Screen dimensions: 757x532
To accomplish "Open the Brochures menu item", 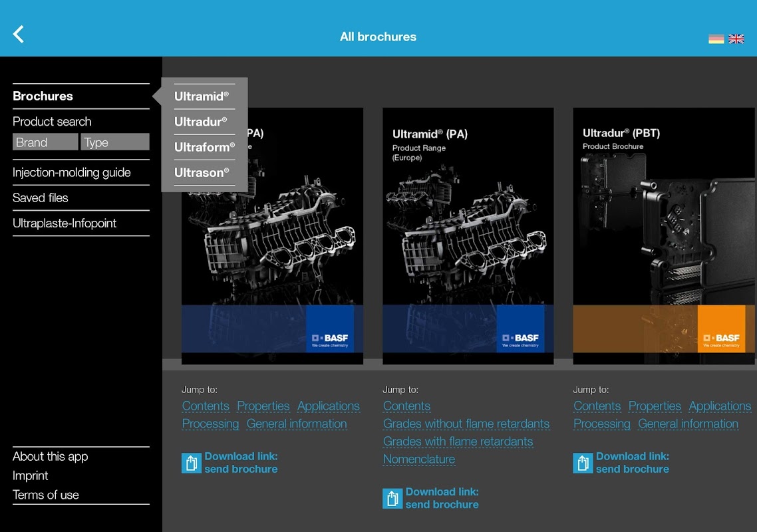I will (x=81, y=96).
